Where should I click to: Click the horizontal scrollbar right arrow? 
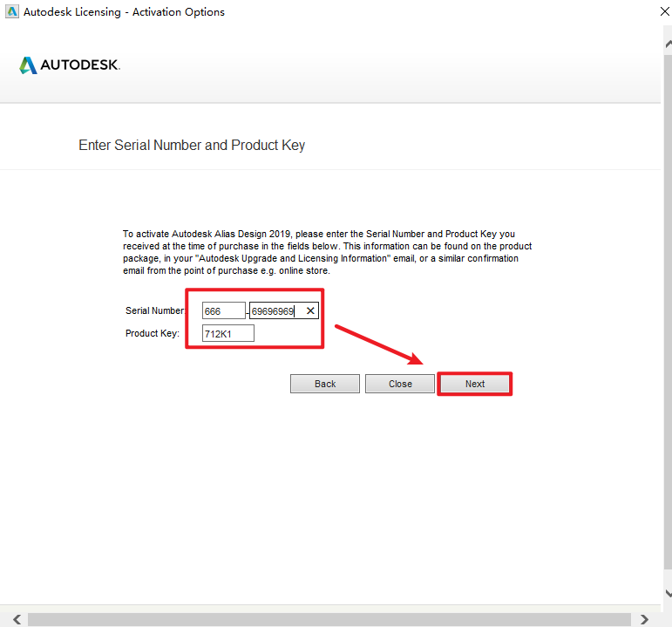pos(644,619)
